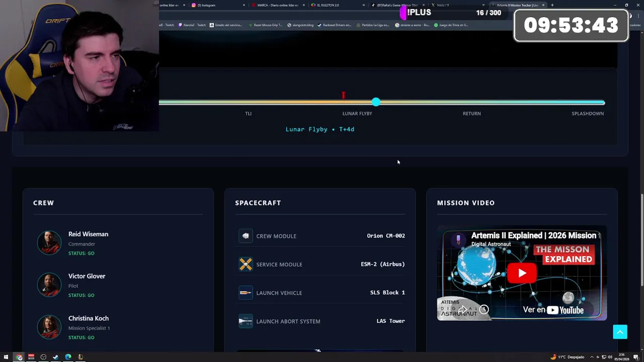Click the red marker above timeline
This screenshot has width=644, height=362.
click(344, 95)
